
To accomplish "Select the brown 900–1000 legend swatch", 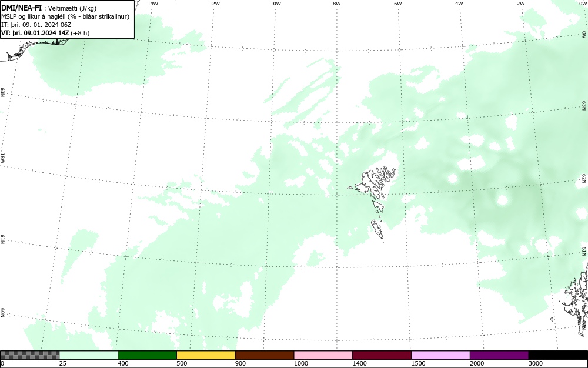I will tap(265, 355).
